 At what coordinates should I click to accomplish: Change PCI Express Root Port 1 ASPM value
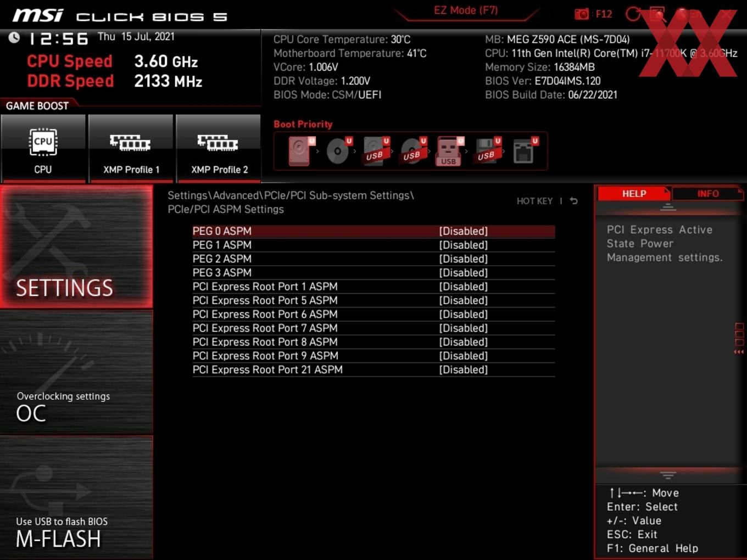[x=463, y=287]
